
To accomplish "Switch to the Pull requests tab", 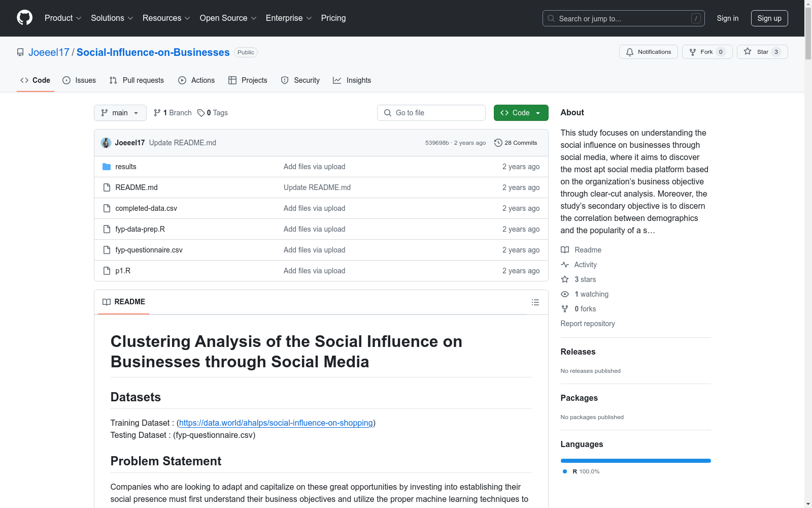I will click(137, 80).
